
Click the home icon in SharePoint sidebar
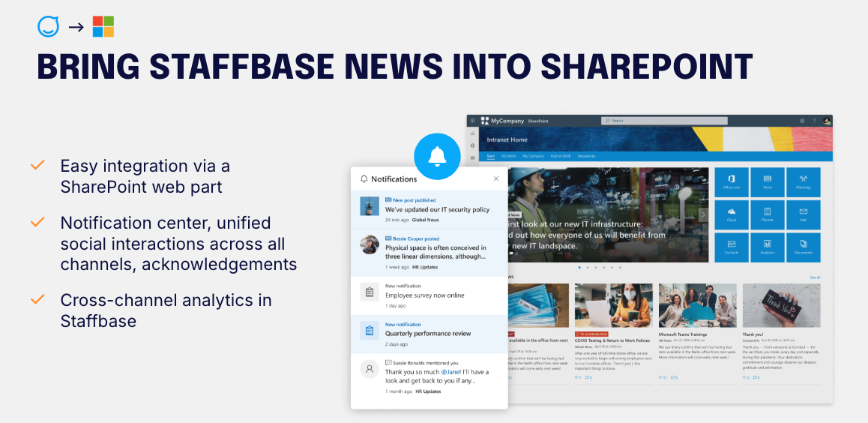[472, 133]
